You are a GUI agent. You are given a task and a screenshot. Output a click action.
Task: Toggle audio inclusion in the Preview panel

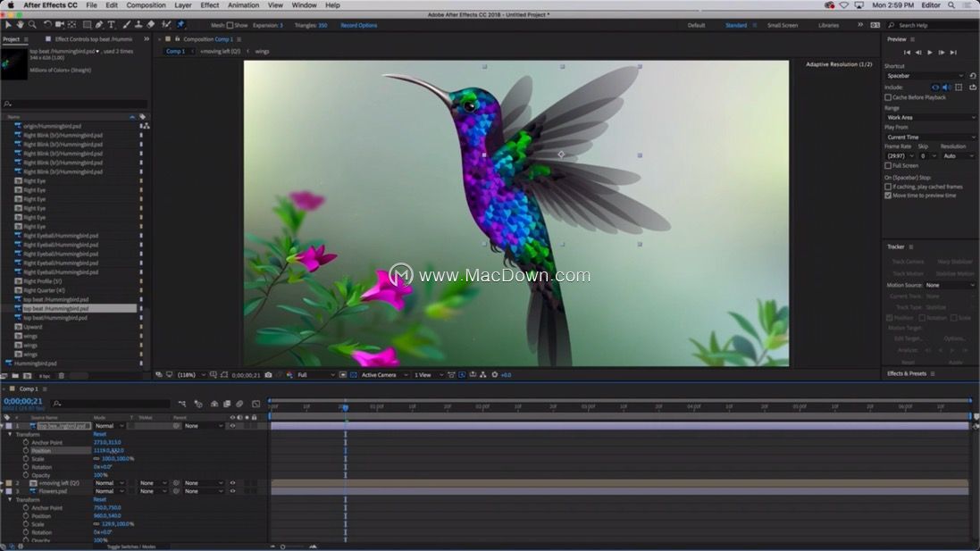tap(947, 88)
